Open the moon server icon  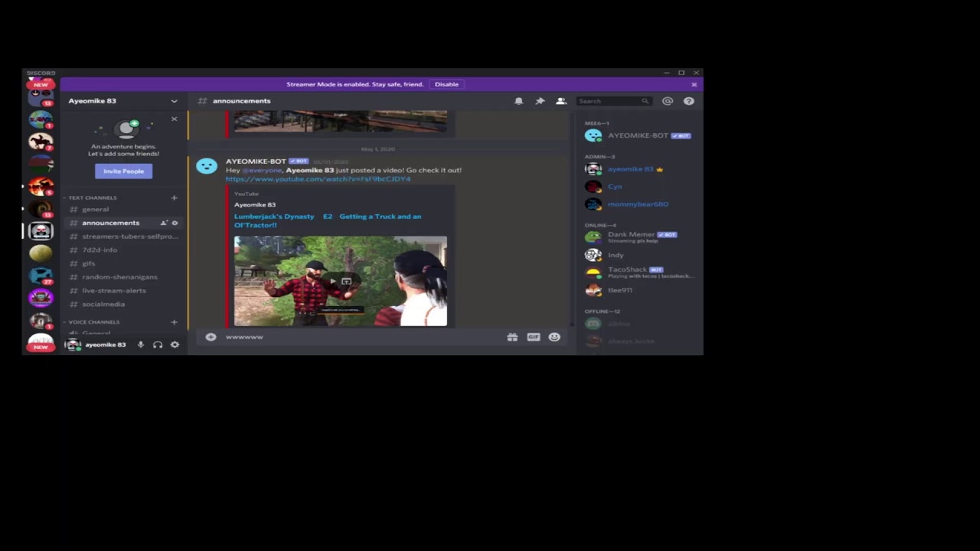41,253
